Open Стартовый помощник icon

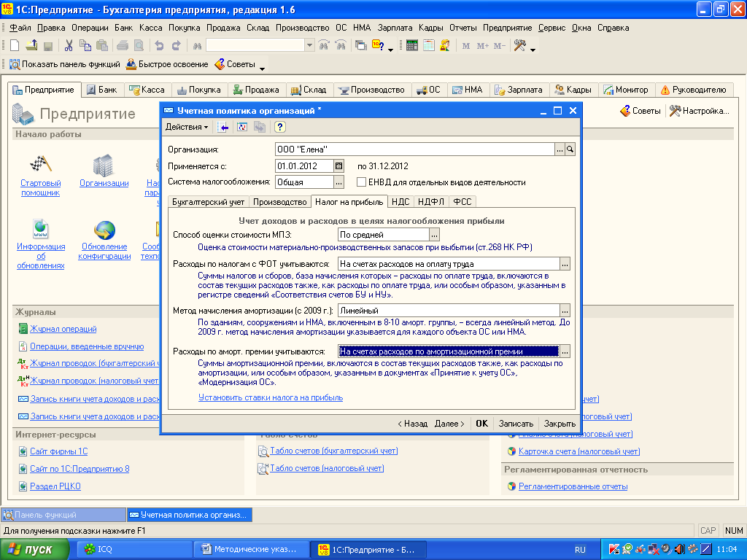point(41,164)
